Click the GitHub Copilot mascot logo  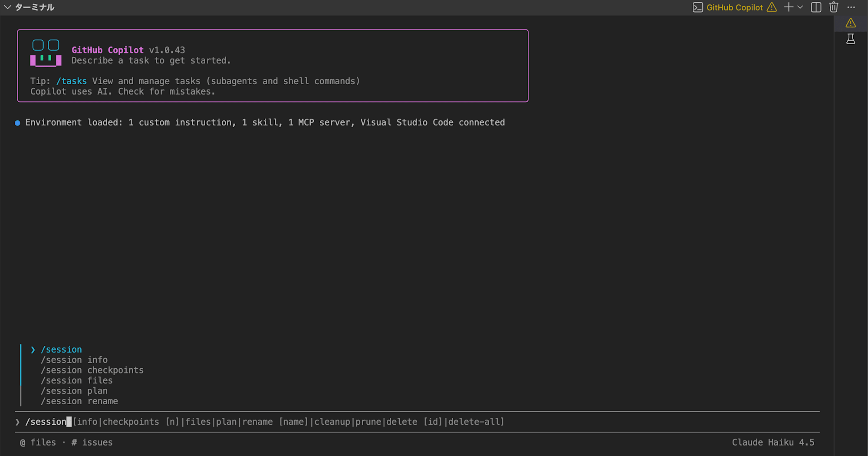(46, 53)
